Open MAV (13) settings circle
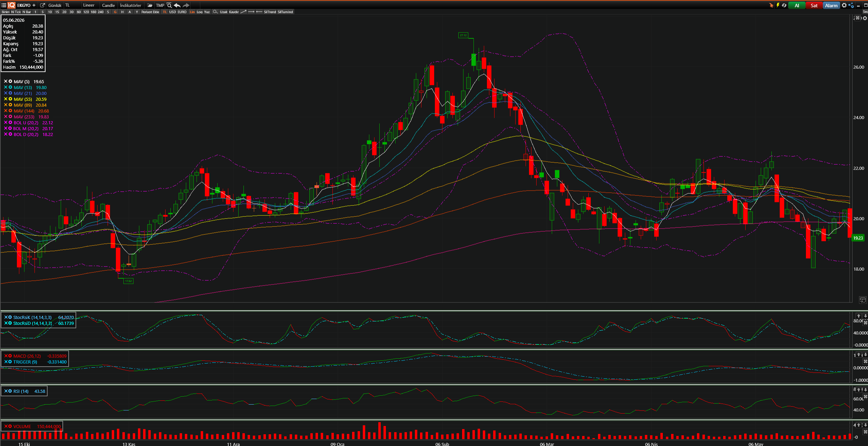The width and height of the screenshot is (868, 446). click(10, 87)
